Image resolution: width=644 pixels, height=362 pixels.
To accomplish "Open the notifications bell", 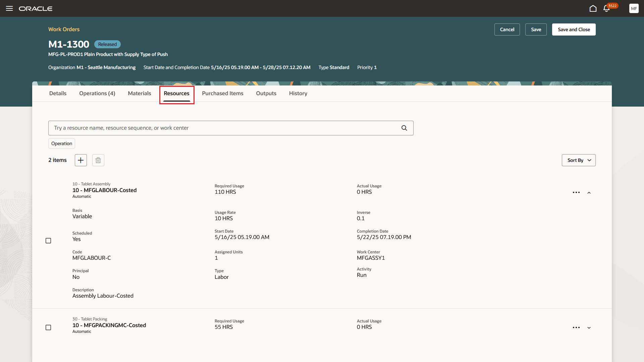I will tap(606, 9).
